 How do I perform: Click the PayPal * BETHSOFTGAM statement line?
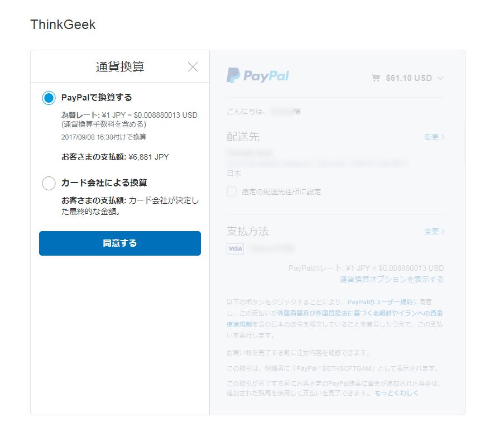(x=333, y=368)
